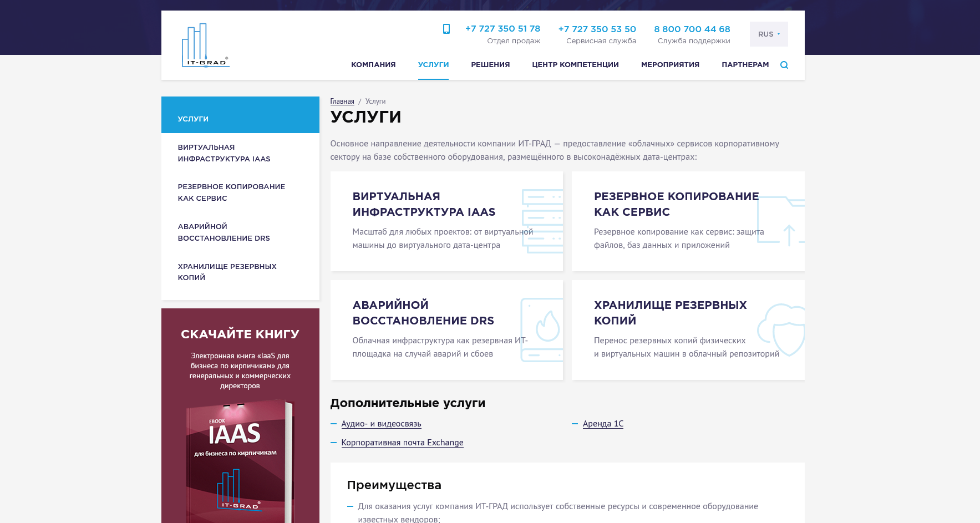Click the Служба поддержки label

[694, 41]
